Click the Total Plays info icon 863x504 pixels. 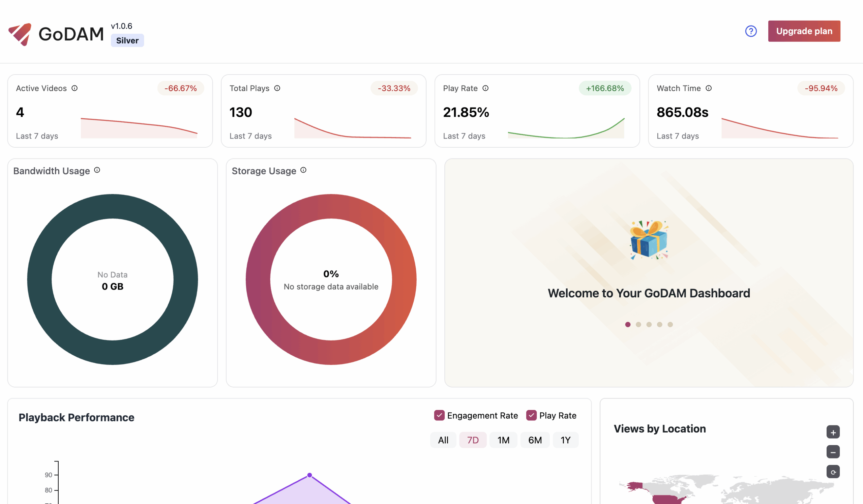(x=277, y=88)
